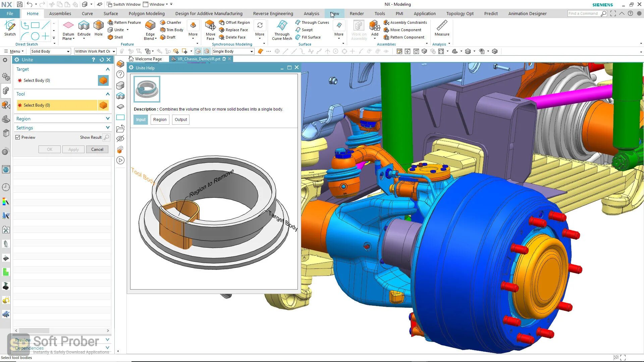Viewport: 644px width, 362px height.
Task: Click the Move Face icon
Action: 210,26
